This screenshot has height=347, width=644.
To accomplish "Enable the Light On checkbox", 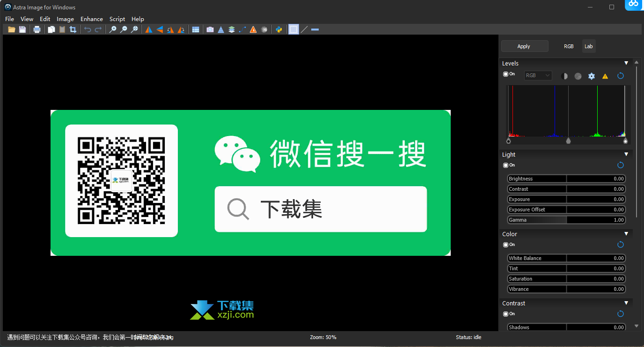I will (505, 165).
